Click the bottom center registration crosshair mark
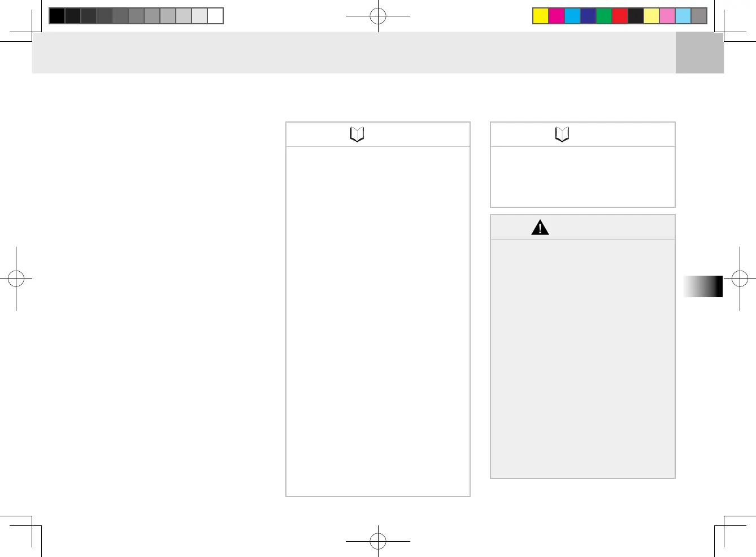Image resolution: width=756 pixels, height=557 pixels. (378, 541)
